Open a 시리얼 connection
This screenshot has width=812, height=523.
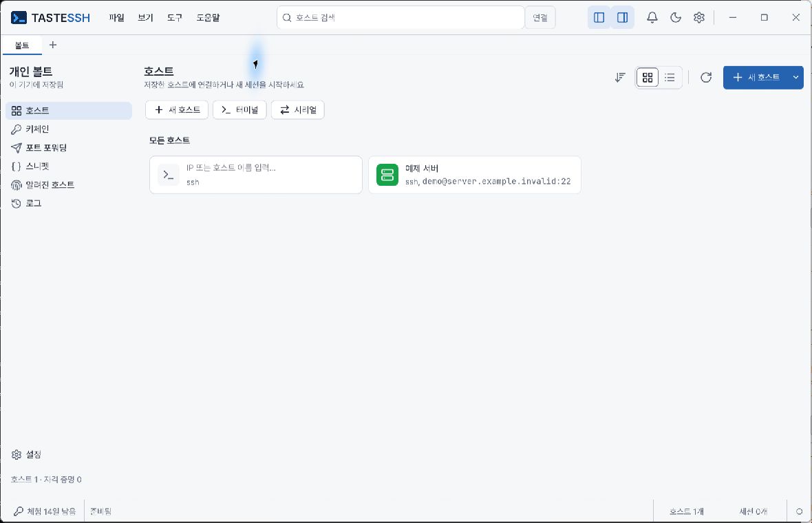pyautogui.click(x=298, y=110)
